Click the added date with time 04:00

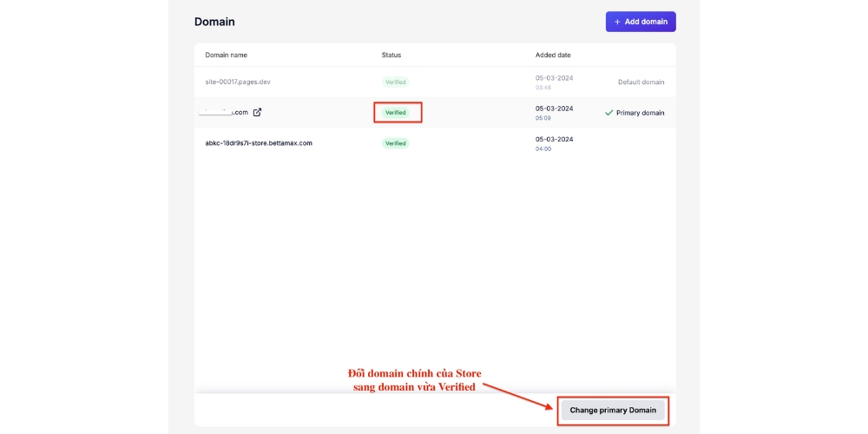pyautogui.click(x=554, y=143)
